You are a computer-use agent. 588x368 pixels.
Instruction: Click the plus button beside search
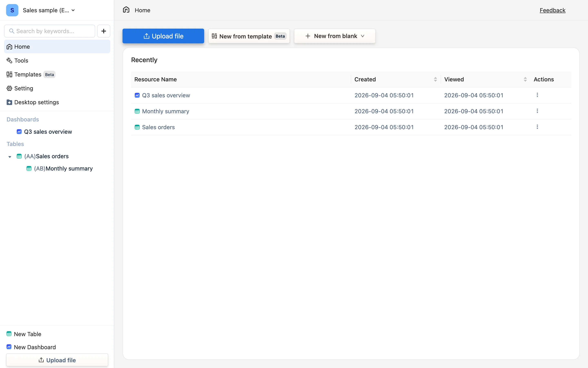[104, 31]
